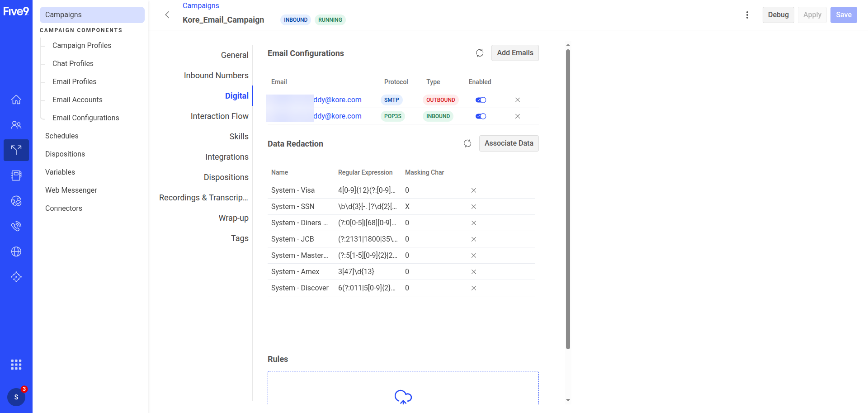
Task: Open the campaign Dispositions tab
Action: [226, 177]
